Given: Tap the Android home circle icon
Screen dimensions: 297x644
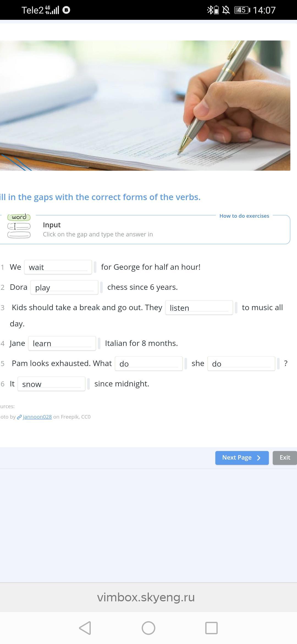Looking at the screenshot, I should 148,628.
